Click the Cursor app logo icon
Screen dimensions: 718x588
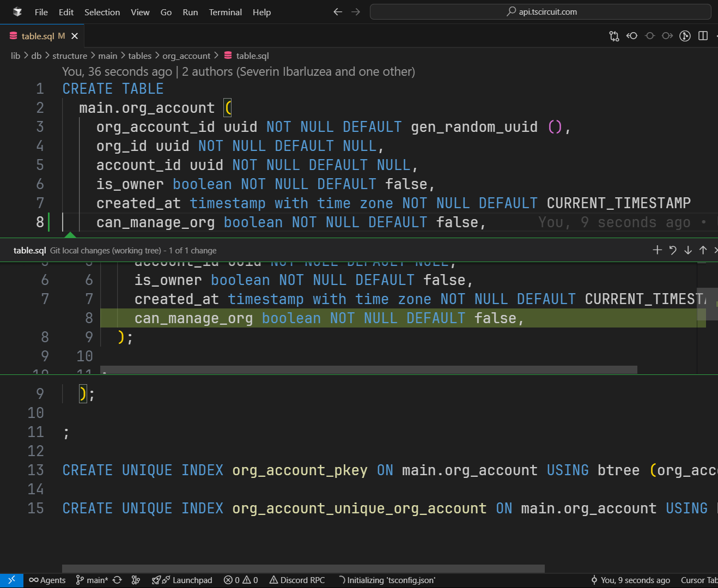tap(17, 12)
